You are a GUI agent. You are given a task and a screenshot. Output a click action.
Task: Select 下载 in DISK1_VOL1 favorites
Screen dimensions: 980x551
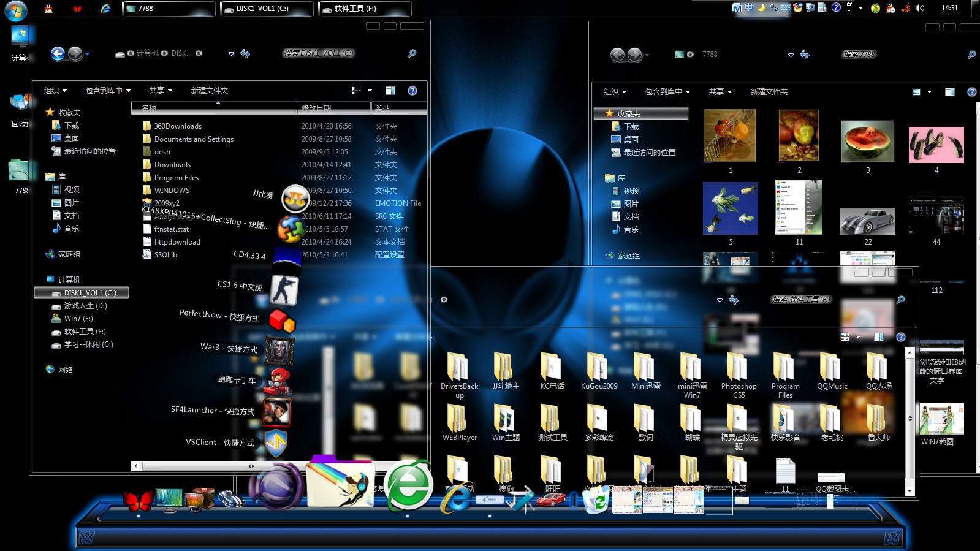pos(72,125)
